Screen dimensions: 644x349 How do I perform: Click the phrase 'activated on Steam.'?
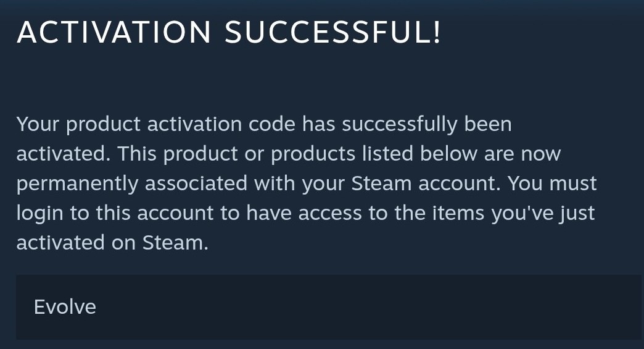pyautogui.click(x=112, y=243)
